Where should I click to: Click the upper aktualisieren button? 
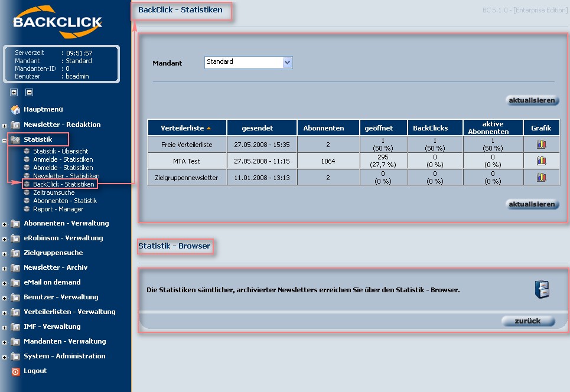pyautogui.click(x=532, y=100)
